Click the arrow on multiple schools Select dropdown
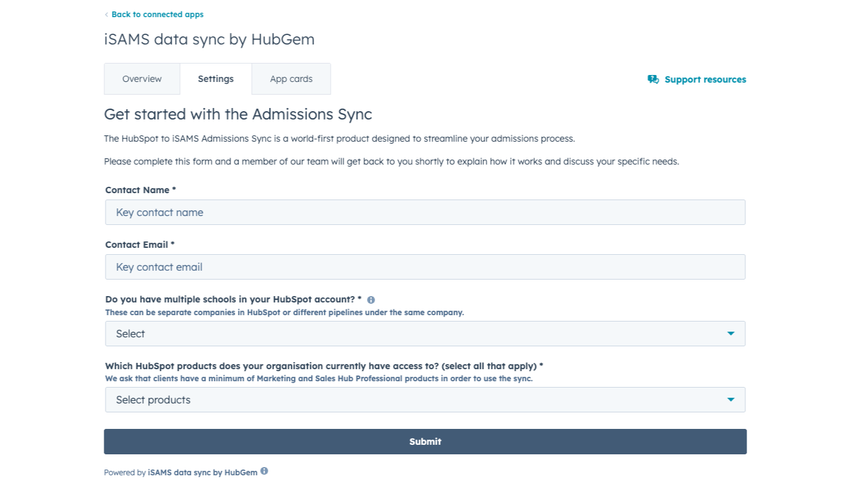 point(731,334)
